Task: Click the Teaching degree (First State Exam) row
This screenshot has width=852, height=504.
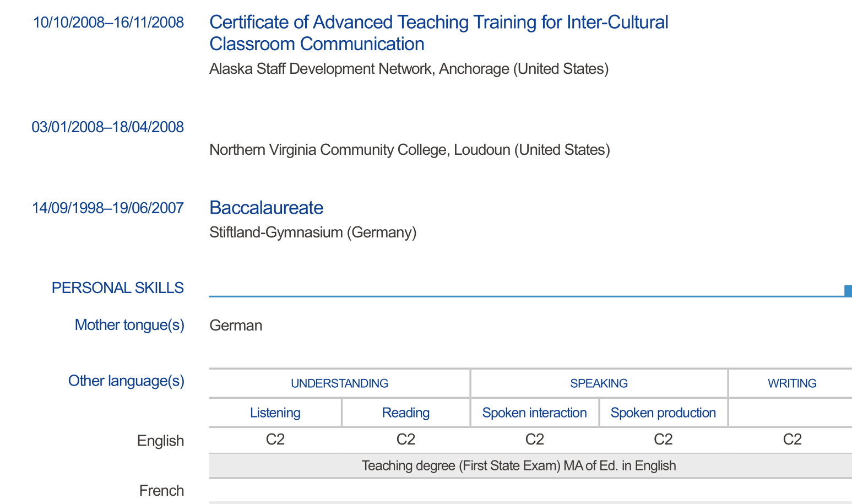Action: click(x=518, y=466)
